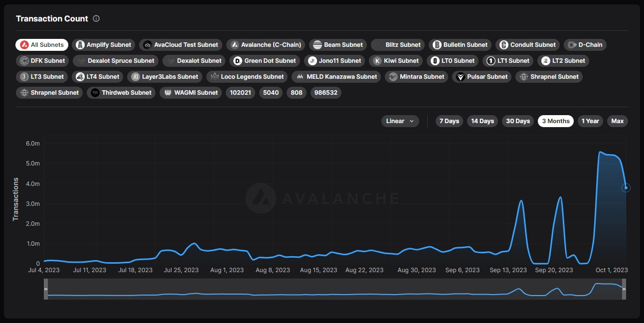Click the MELD Kanazawa Subnet logo icon
This screenshot has height=323, width=644.
tap(300, 77)
